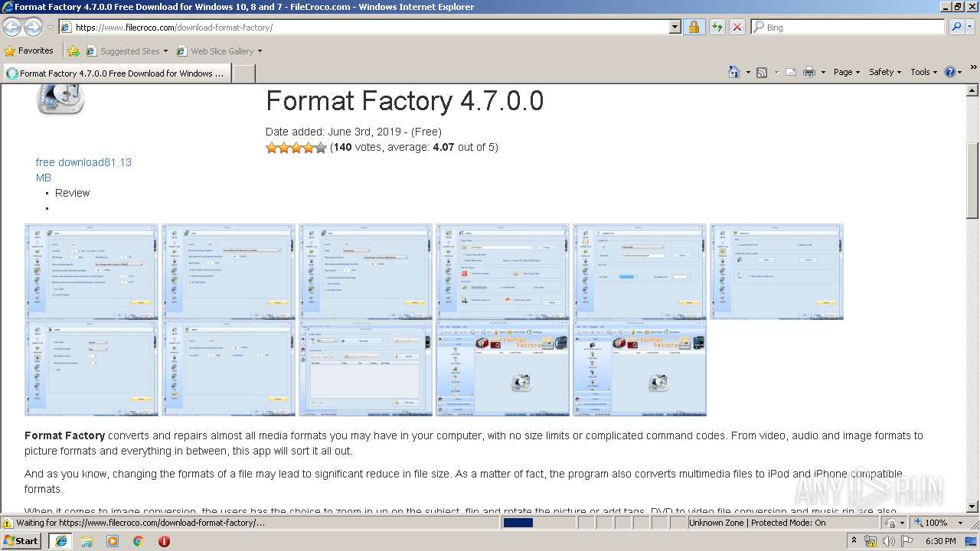This screenshot has height=551, width=980.
Task: Open Windows Explorer folder in taskbar
Action: [87, 541]
